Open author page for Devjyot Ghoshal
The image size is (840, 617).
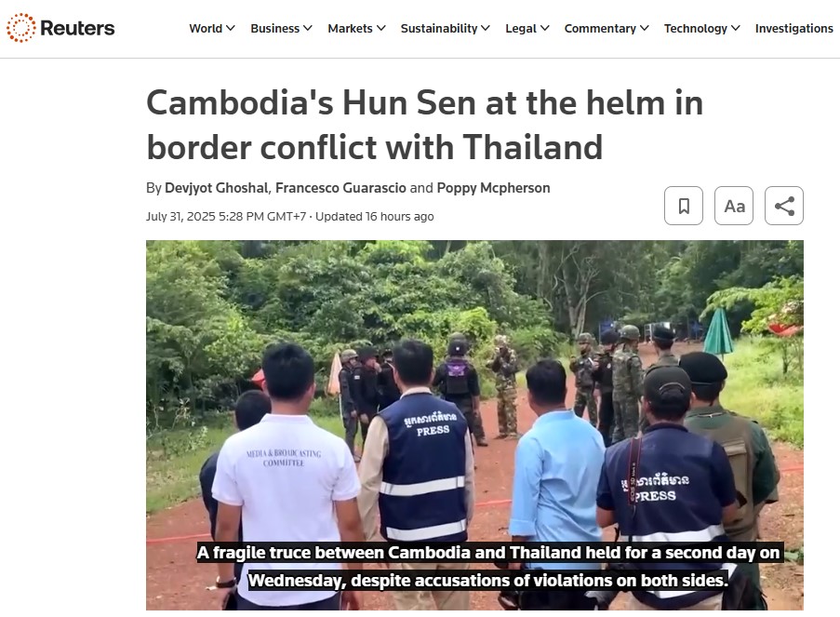[x=217, y=188]
